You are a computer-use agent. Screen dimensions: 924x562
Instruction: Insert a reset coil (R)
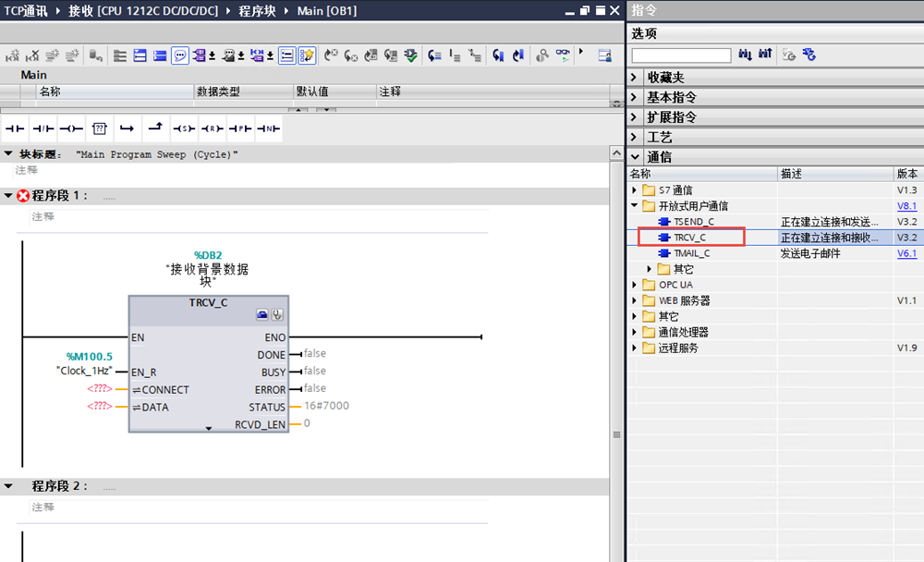[x=213, y=128]
